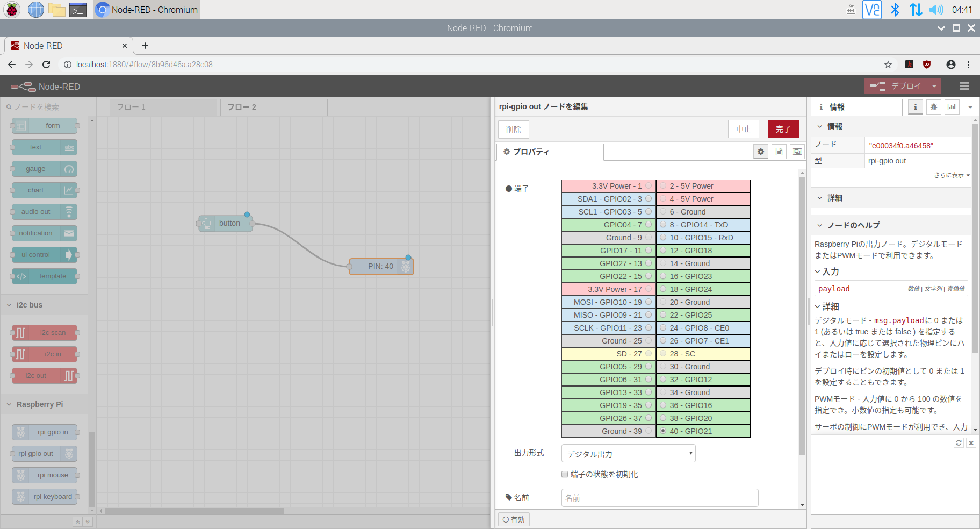Viewport: 980px width, 529px height.
Task: Expand the 詳細 sidebar section header
Action: tap(891, 198)
